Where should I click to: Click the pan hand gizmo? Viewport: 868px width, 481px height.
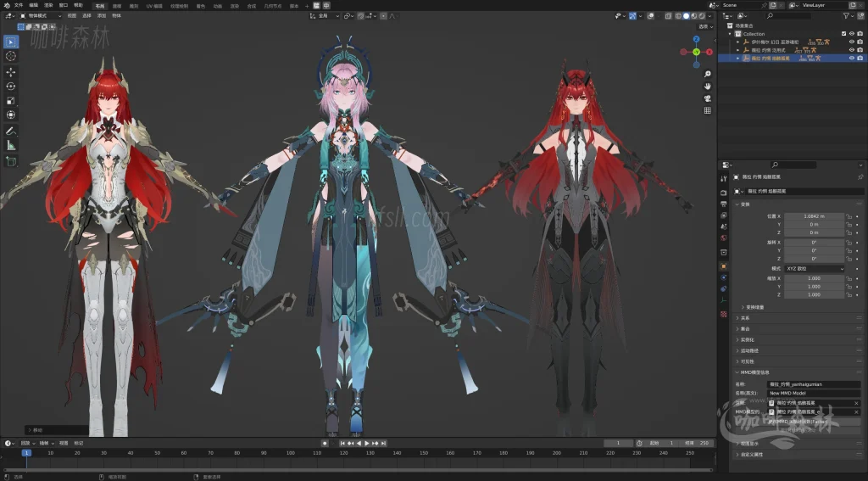pos(708,86)
